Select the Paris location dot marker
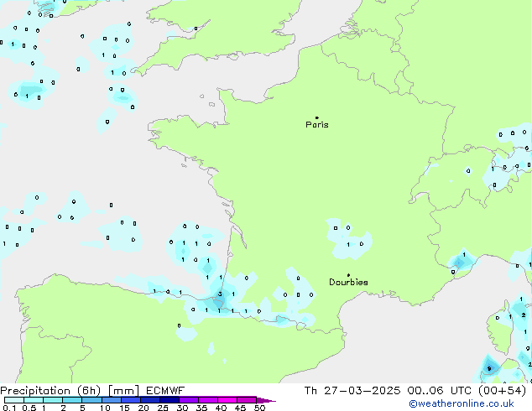The width and height of the screenshot is (532, 411). (317, 117)
